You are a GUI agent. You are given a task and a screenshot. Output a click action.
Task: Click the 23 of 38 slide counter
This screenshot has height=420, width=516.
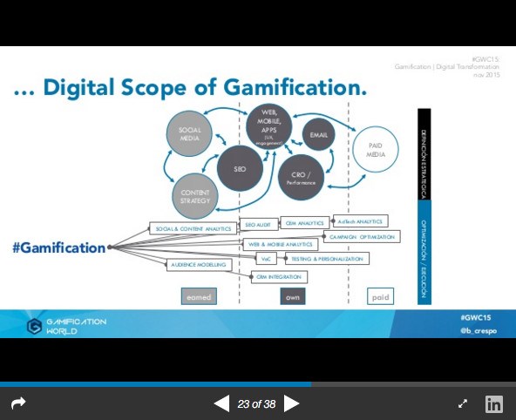256,404
